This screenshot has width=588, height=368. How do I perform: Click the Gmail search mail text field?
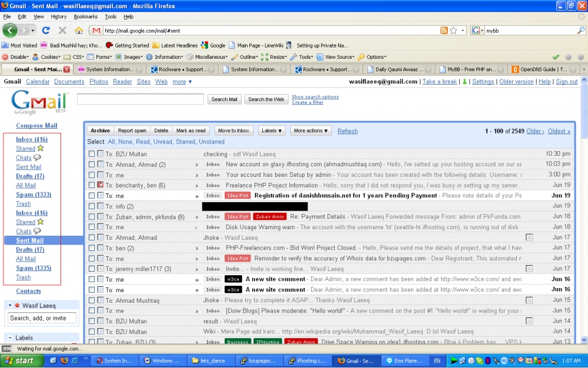pos(141,99)
